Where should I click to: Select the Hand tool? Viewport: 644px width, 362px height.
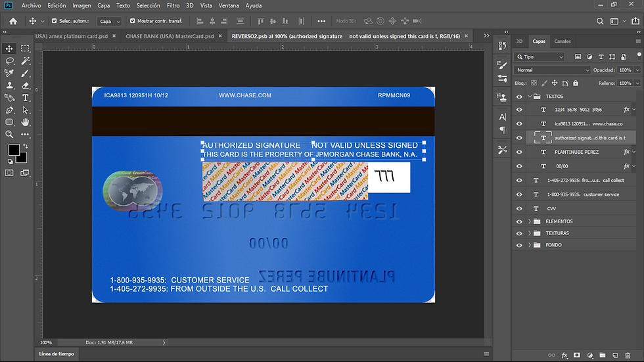25,122
